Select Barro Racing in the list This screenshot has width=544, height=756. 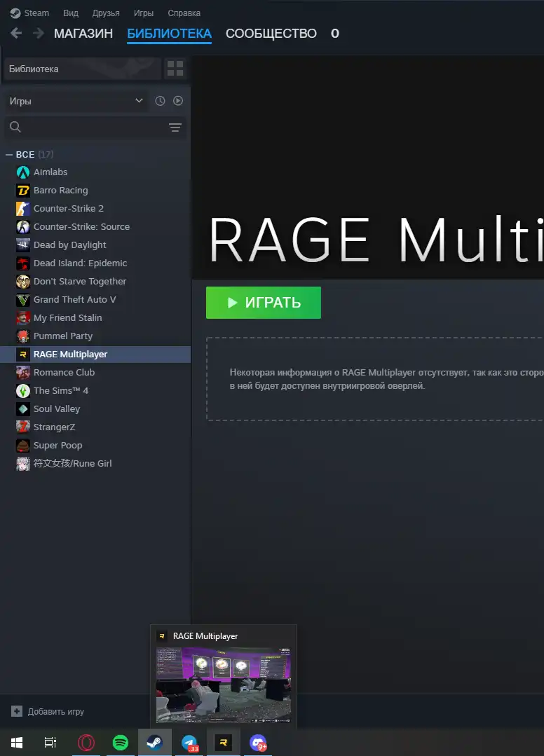(95, 191)
